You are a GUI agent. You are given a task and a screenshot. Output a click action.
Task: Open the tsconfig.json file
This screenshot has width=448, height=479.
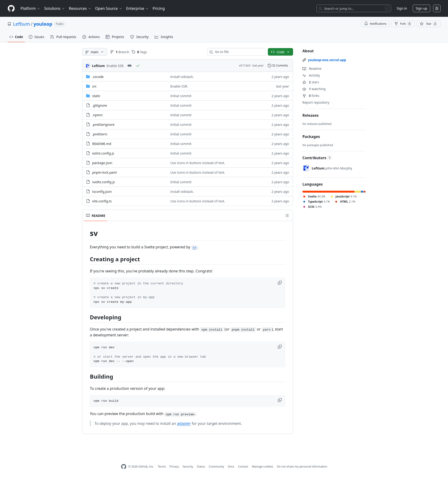tap(102, 192)
